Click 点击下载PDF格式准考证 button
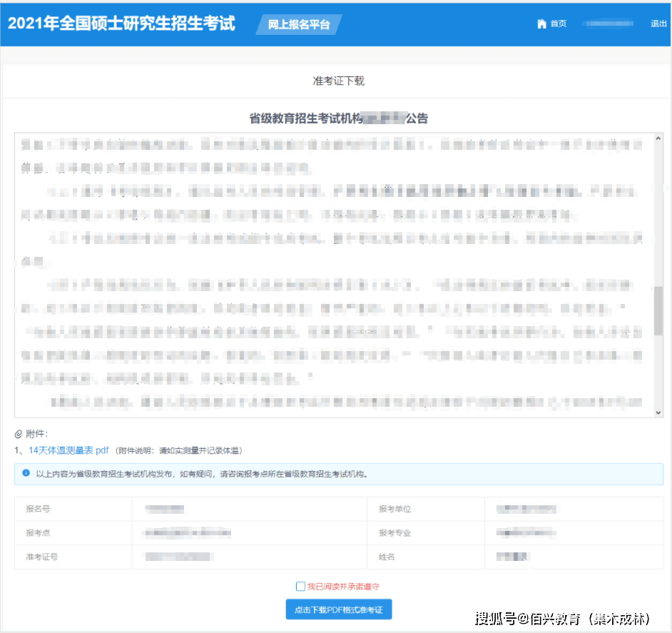 339,609
